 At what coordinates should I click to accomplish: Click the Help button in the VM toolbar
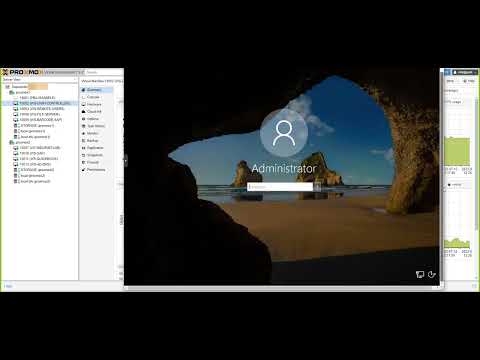click(469, 81)
